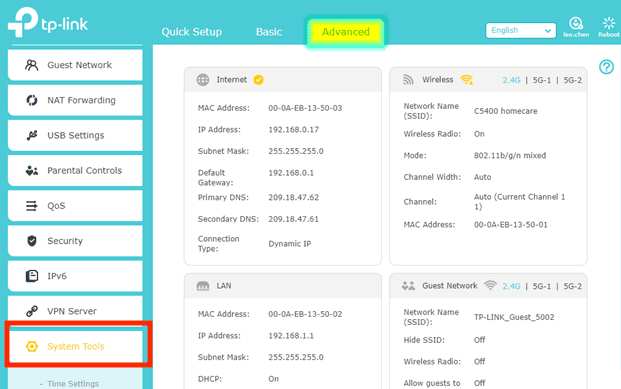Select Wireless 5G-2 band
Screen dimensions: 621x389
coord(573,80)
